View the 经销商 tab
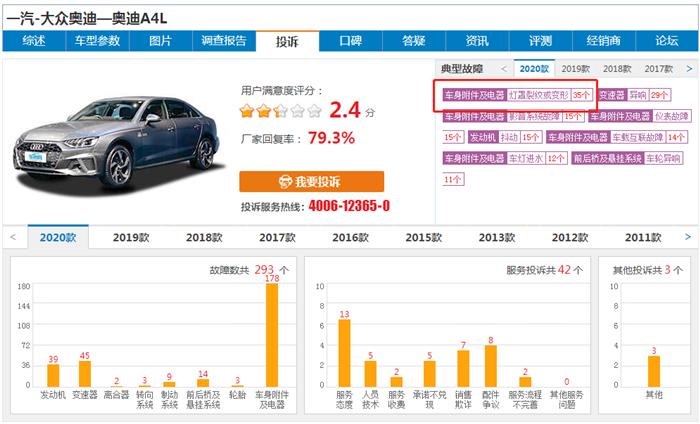Screen dimensions: 700x424 tap(604, 41)
